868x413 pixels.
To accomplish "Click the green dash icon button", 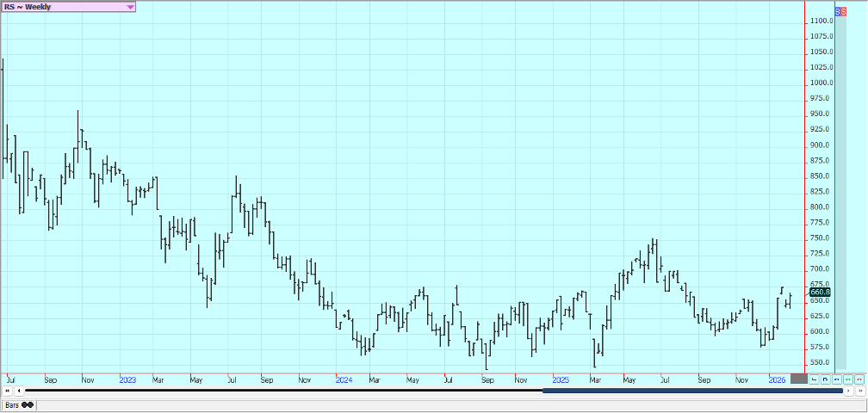I will (847, 379).
